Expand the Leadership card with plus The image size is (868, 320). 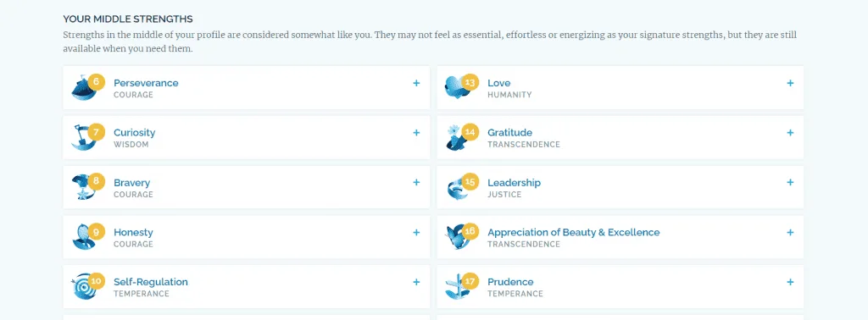(x=790, y=182)
